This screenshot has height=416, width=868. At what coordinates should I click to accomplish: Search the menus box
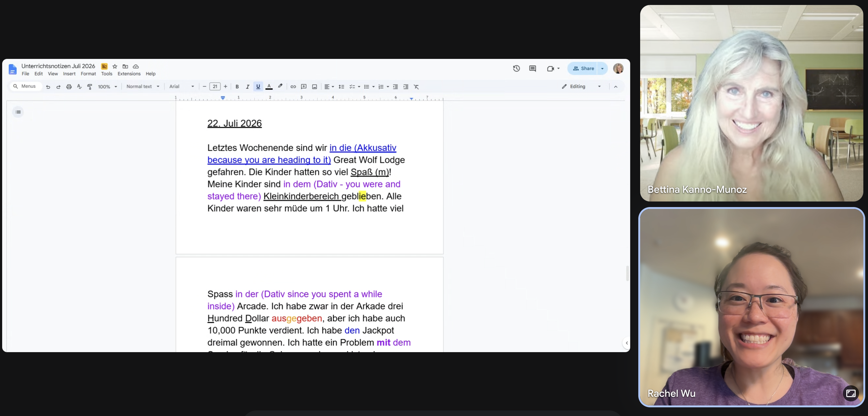[26, 86]
